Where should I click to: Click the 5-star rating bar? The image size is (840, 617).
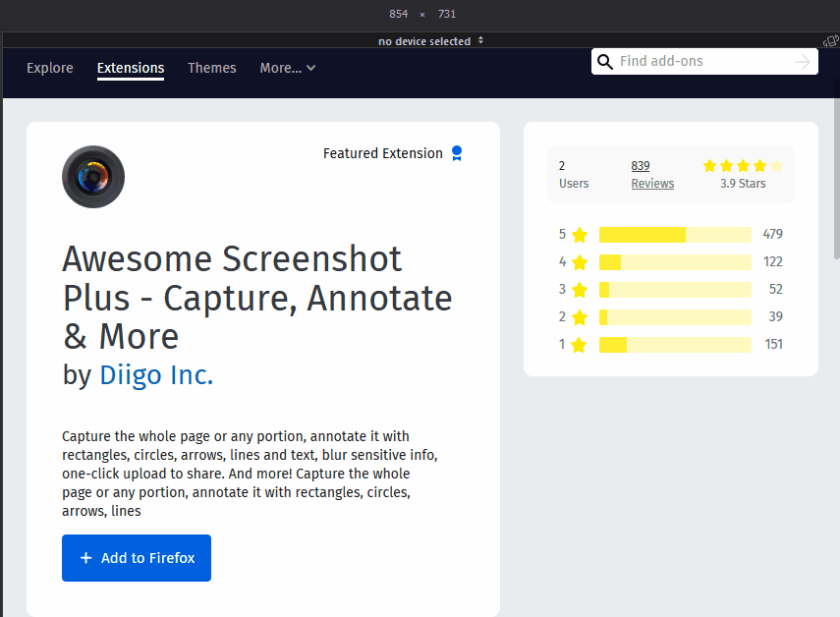pos(675,235)
